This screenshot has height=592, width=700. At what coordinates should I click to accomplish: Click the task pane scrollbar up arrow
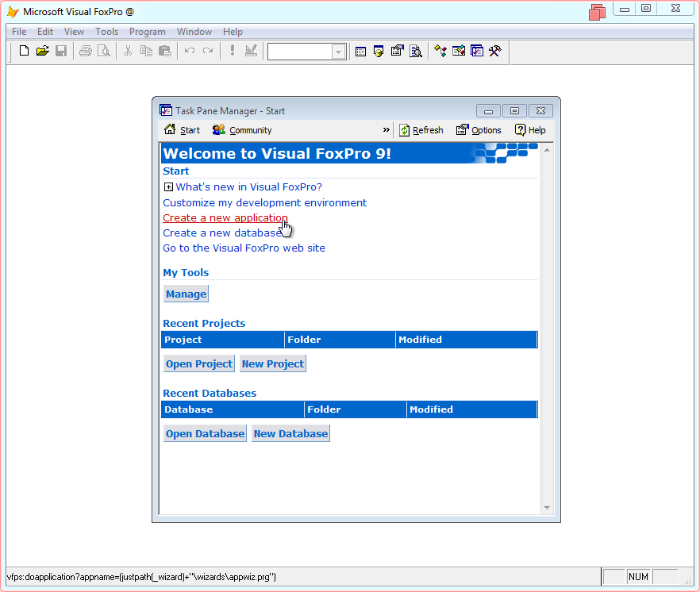(546, 151)
